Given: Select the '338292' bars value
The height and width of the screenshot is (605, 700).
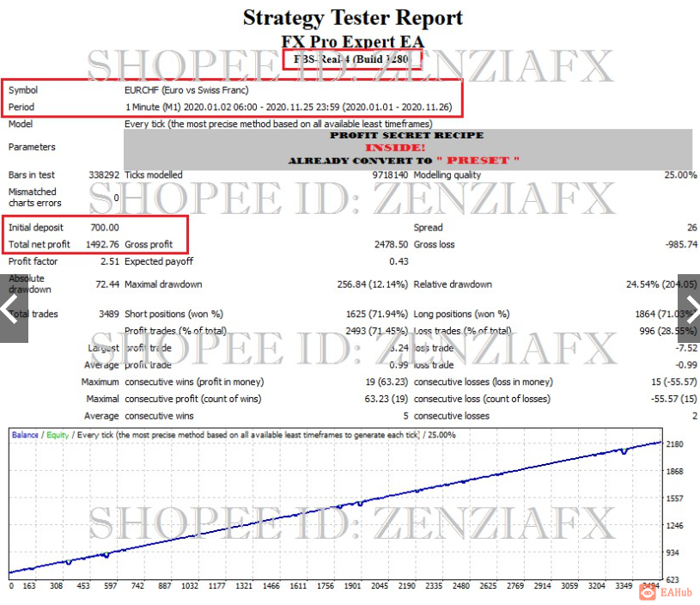Looking at the screenshot, I should pos(104,174).
